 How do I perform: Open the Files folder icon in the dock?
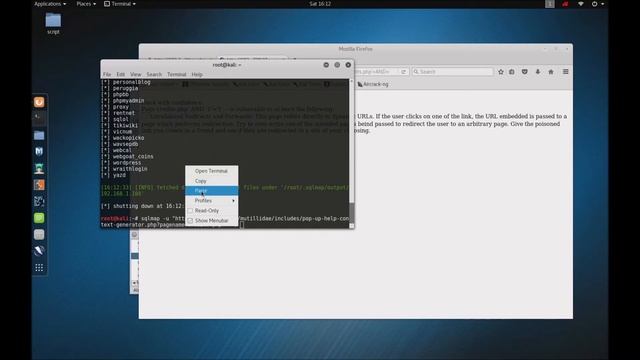point(39,135)
